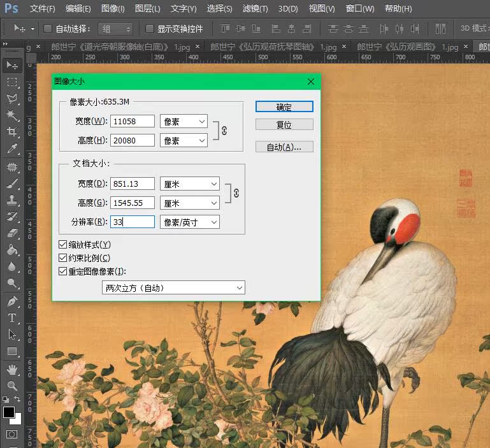The image size is (490, 448).
Task: Open the 图像(I) menu
Action: point(113,8)
